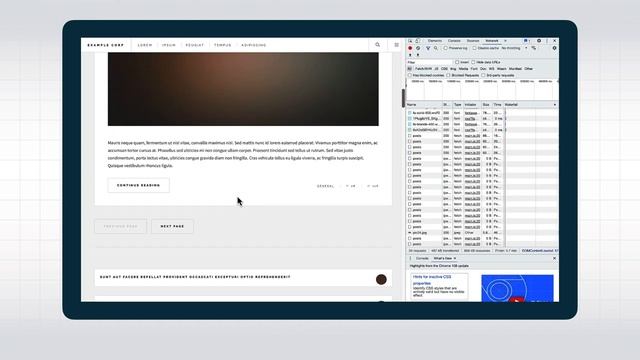This screenshot has height=360, width=640.
Task: Click the round author avatar in post row
Action: [x=381, y=279]
